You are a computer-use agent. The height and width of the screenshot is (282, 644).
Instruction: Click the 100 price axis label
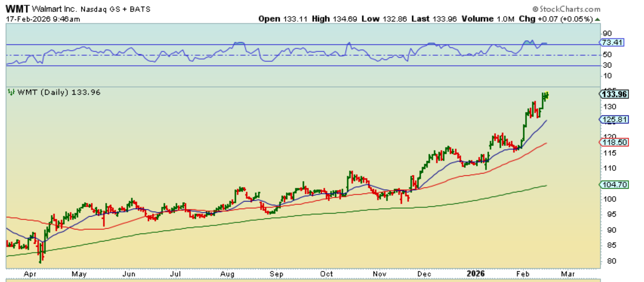pyautogui.click(x=610, y=199)
